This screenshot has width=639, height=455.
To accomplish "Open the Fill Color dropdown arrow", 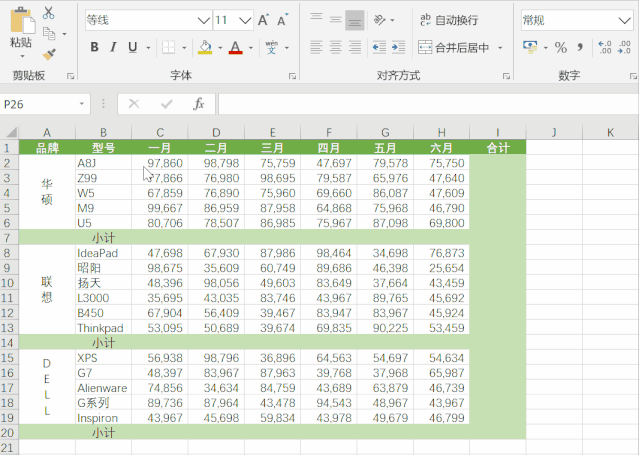I will coord(220,48).
